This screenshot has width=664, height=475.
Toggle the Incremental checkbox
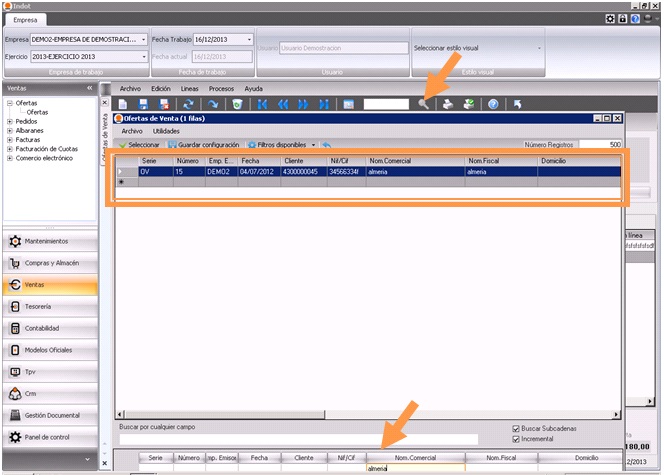(517, 439)
